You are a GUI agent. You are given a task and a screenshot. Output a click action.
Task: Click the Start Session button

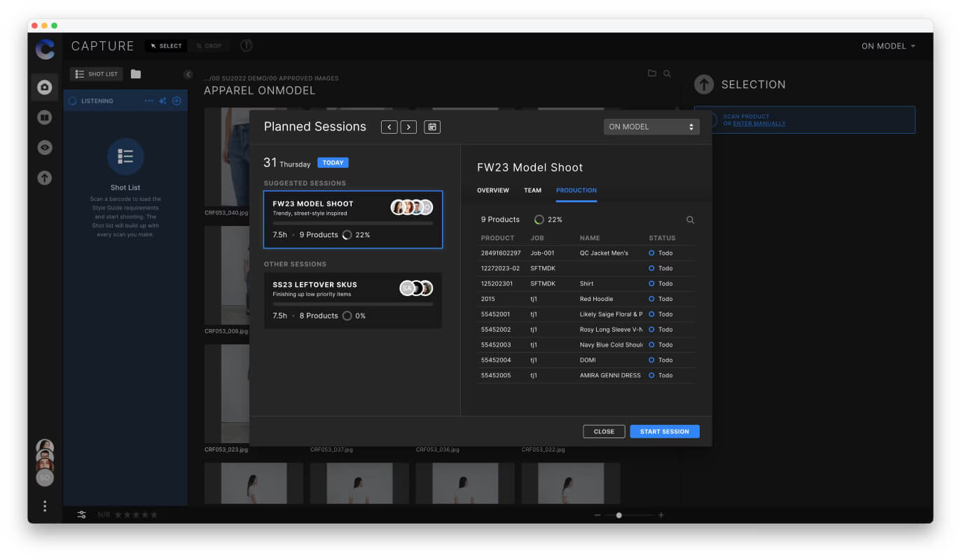point(665,432)
